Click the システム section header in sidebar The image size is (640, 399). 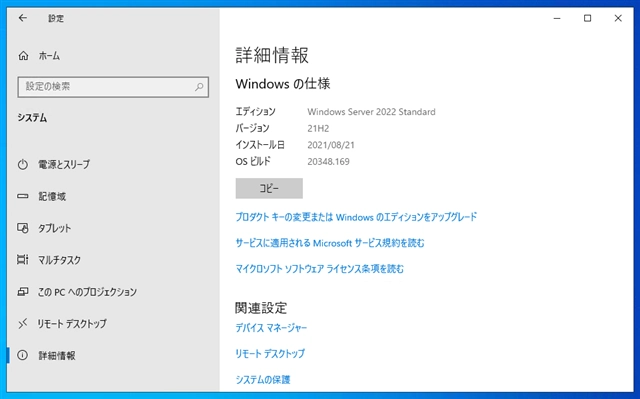32,118
